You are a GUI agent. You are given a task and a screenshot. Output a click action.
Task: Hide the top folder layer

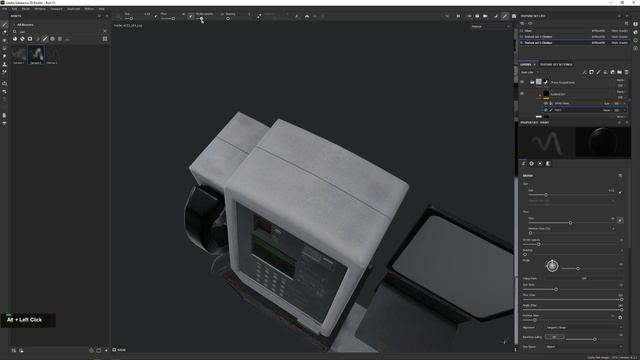click(522, 82)
